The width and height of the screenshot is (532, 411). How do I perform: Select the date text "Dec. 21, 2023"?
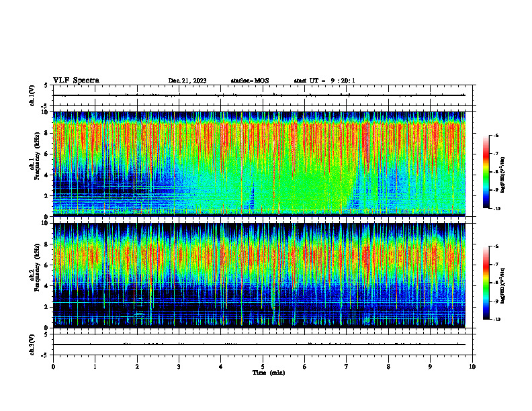point(187,81)
